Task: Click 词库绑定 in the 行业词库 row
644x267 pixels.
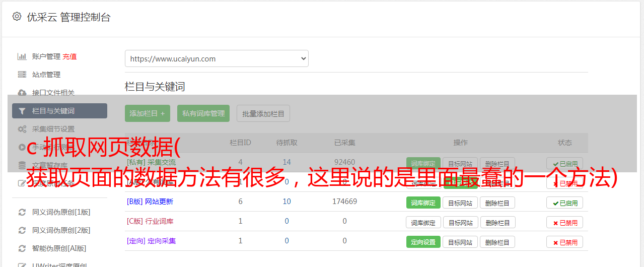Action: pos(423,222)
